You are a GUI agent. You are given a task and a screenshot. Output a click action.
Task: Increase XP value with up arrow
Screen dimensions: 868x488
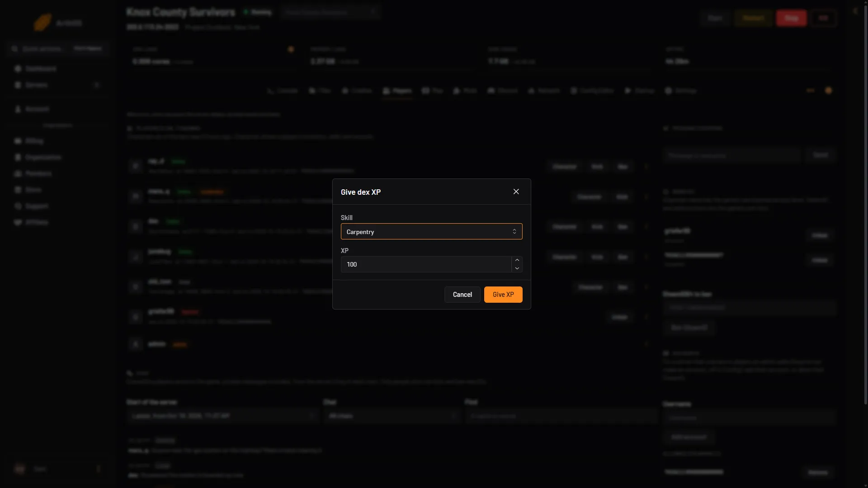pos(517,260)
